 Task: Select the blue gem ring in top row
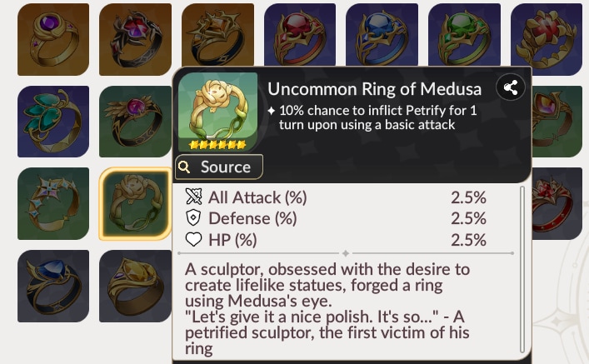click(382, 39)
